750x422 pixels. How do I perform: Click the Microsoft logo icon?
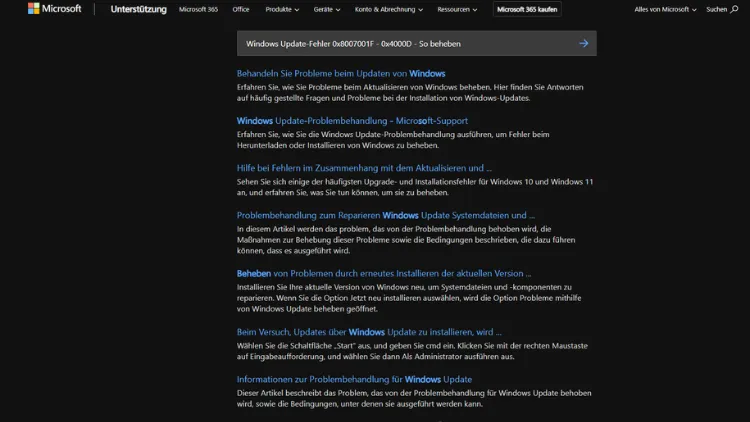(33, 9)
